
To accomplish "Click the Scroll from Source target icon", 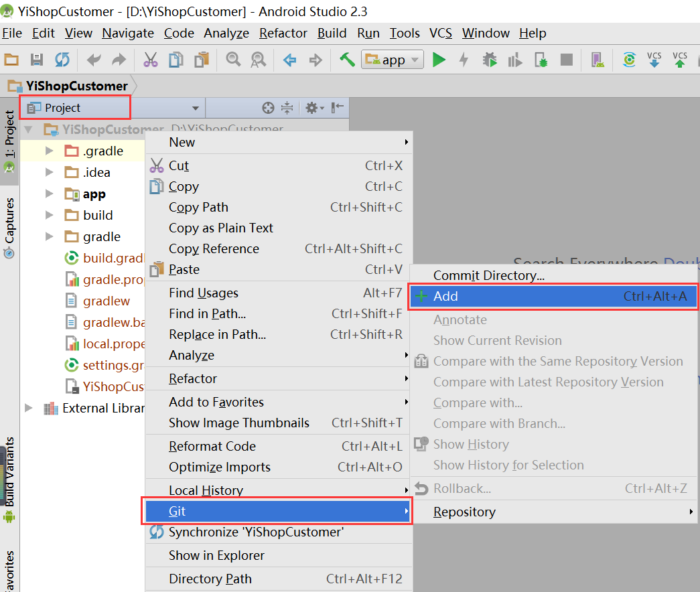I will pos(268,108).
